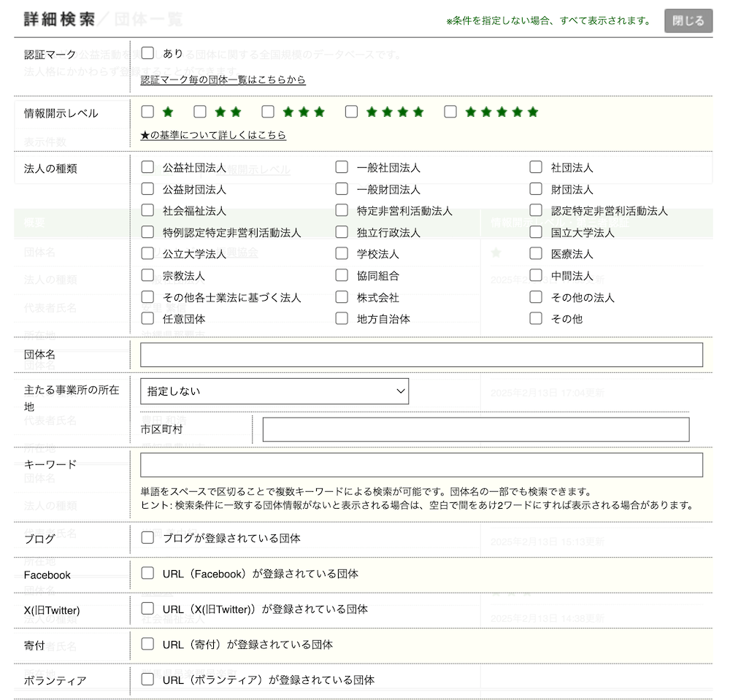Check the 国立大学法人 checkbox
730x700 pixels.
click(x=536, y=232)
